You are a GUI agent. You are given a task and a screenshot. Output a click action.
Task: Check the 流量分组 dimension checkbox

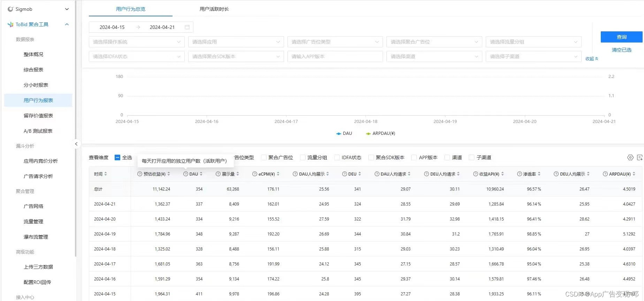click(x=303, y=157)
